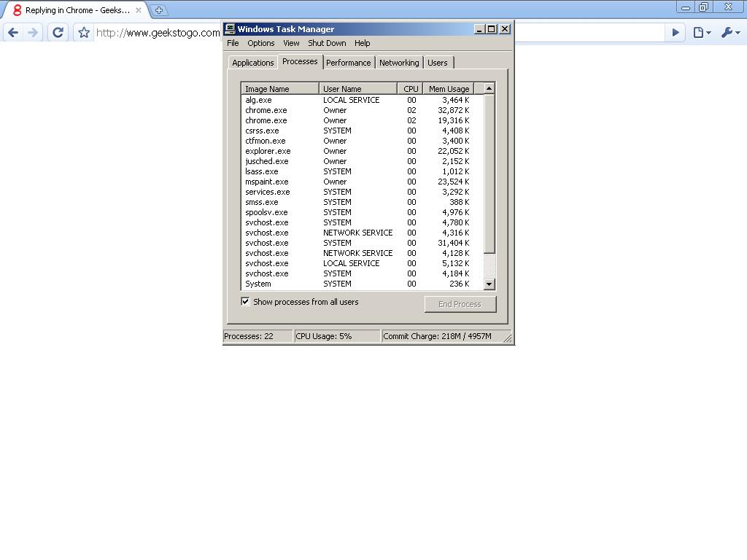Sort processes by Image Name column
747x560 pixels.
[x=280, y=88]
